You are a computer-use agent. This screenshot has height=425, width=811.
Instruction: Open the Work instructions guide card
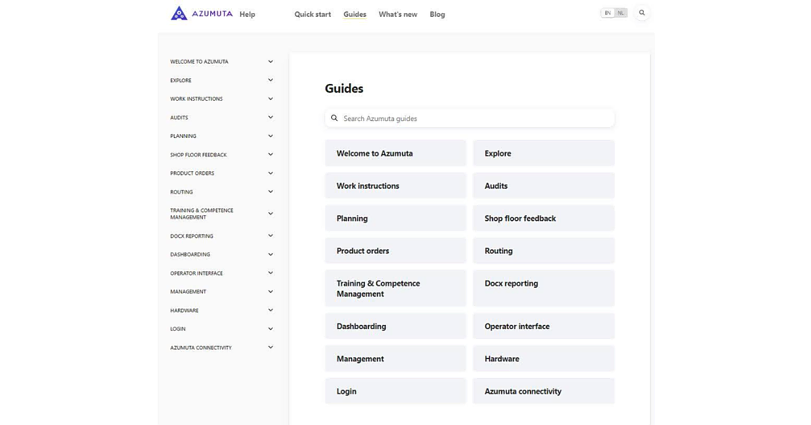(x=396, y=186)
